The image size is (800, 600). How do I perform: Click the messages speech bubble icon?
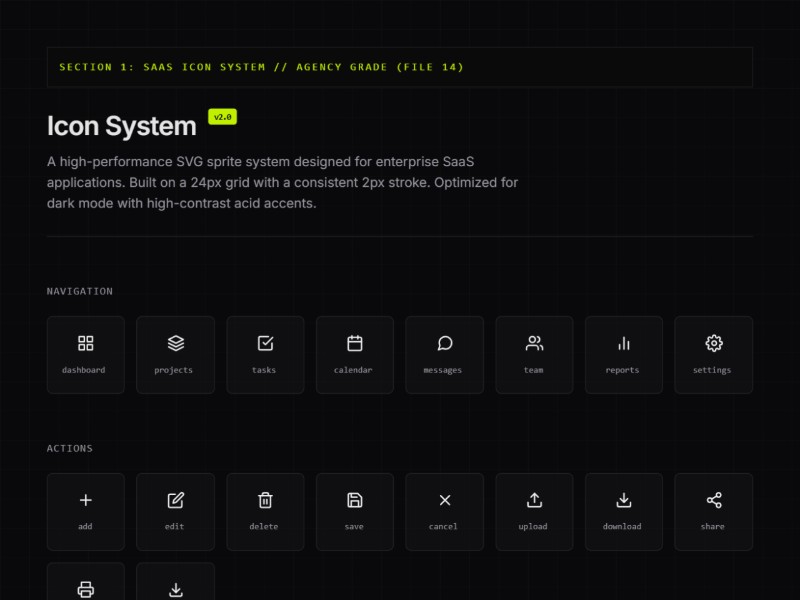click(444, 344)
